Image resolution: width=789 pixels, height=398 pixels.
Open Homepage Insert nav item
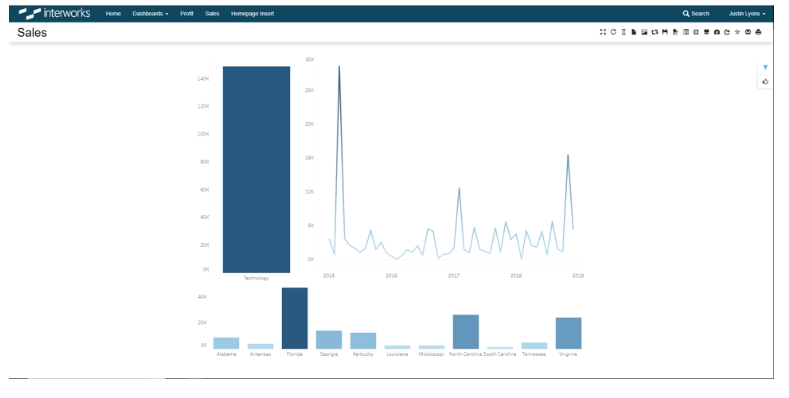(253, 14)
